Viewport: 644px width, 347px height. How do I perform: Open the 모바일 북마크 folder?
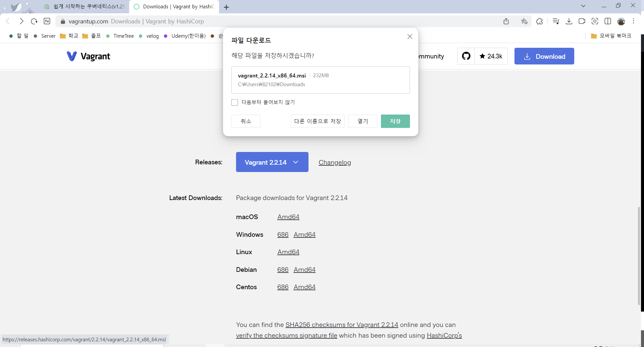pyautogui.click(x=611, y=36)
